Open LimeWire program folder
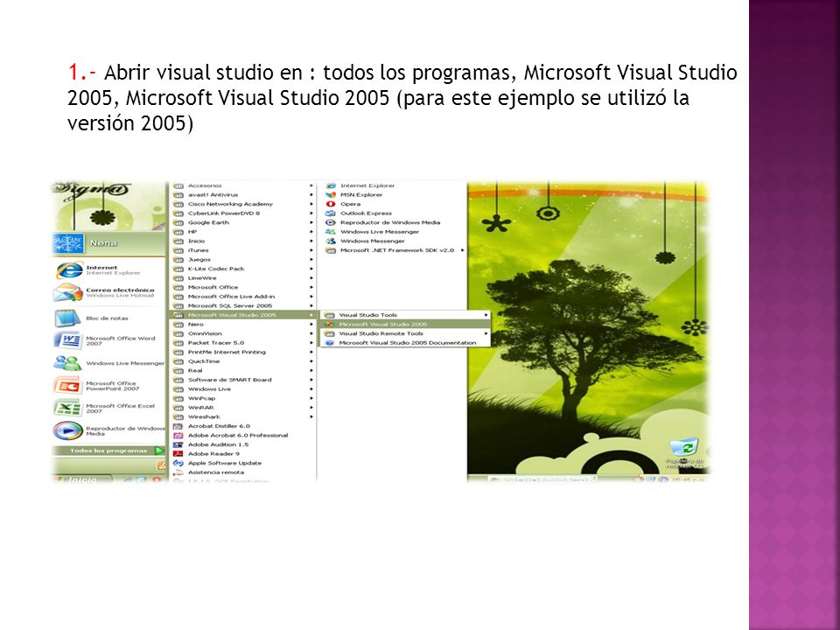 (242, 278)
